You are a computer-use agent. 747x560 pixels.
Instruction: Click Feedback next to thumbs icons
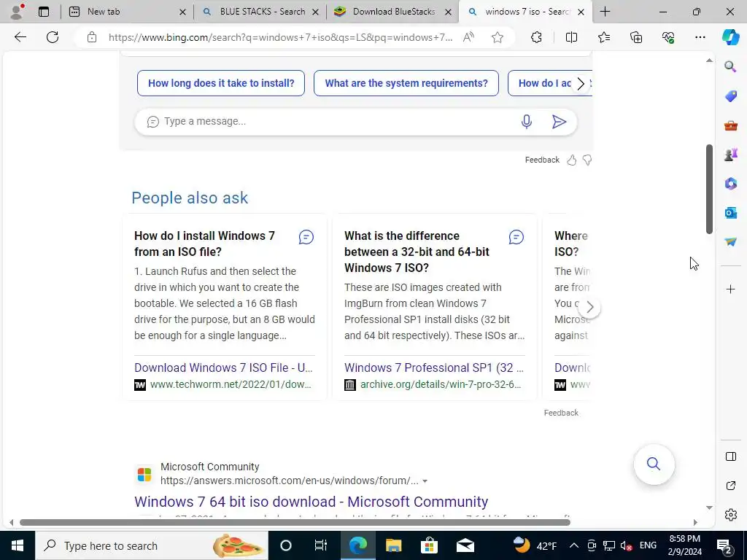pos(542,160)
